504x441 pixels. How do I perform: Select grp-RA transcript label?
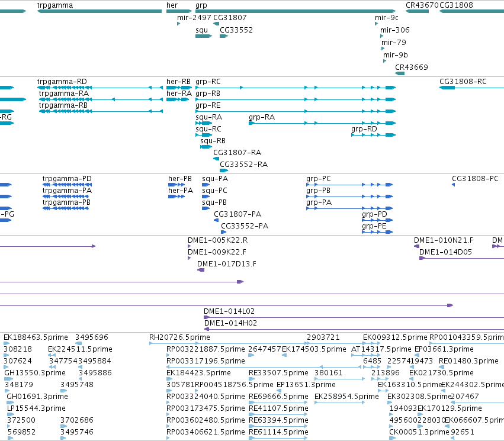click(x=262, y=117)
